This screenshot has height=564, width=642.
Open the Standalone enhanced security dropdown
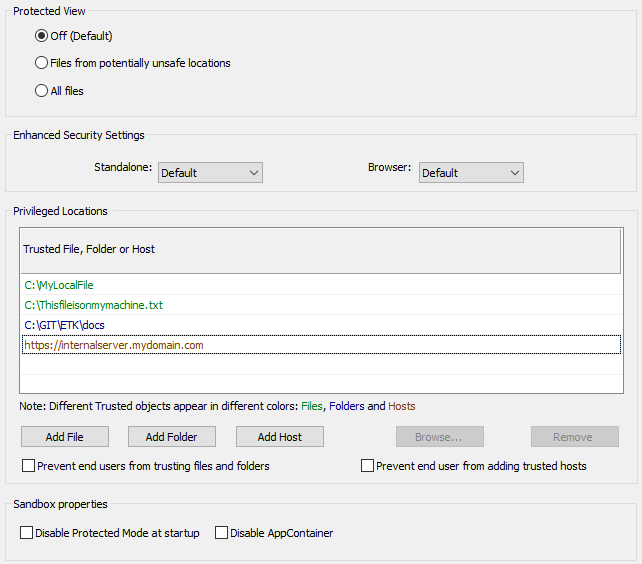(x=210, y=173)
